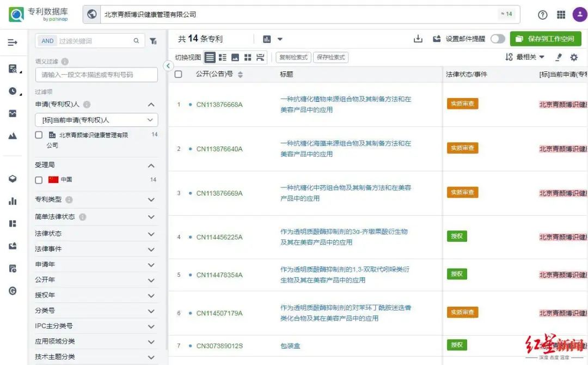Viewport: 588px width, 365px height.
Task: Check the 北京青颜博识健康管理有限公司 applicant checkbox
Action: pos(38,135)
